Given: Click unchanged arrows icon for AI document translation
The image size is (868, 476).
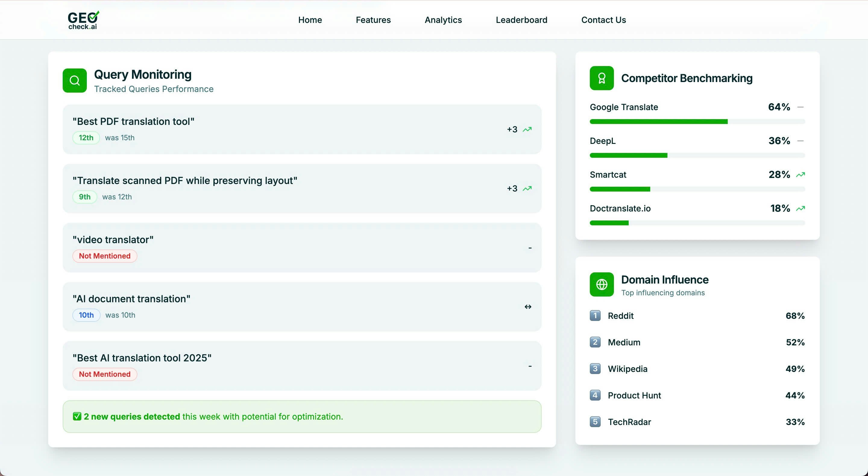Looking at the screenshot, I should click(x=528, y=307).
